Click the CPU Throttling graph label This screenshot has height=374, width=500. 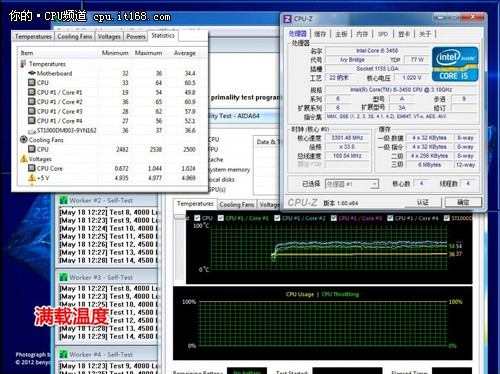pos(340,294)
